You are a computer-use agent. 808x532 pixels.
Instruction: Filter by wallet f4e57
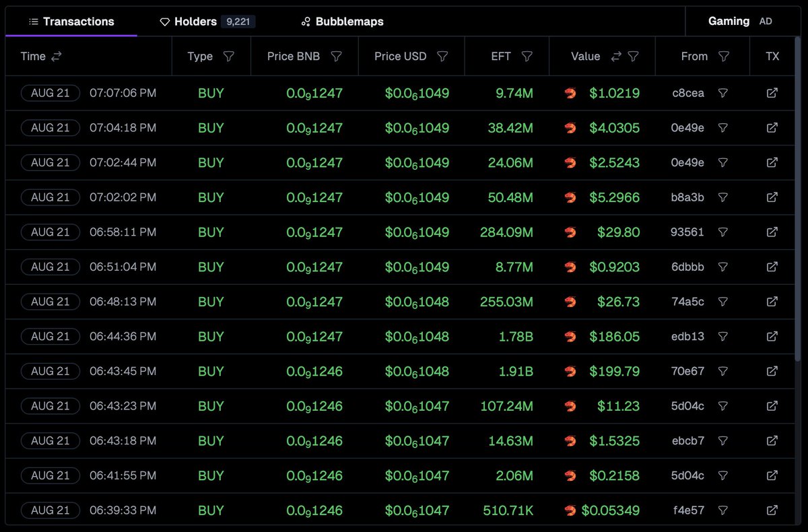pos(722,510)
